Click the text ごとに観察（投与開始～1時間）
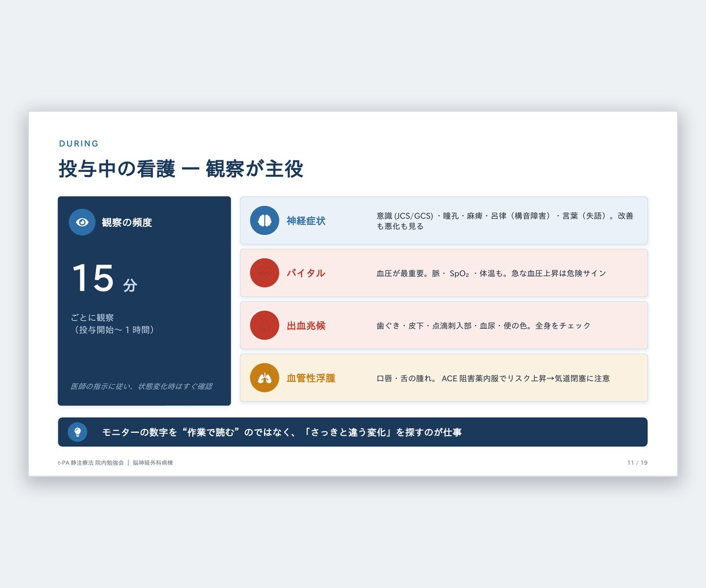Image resolution: width=706 pixels, height=588 pixels. [113, 324]
